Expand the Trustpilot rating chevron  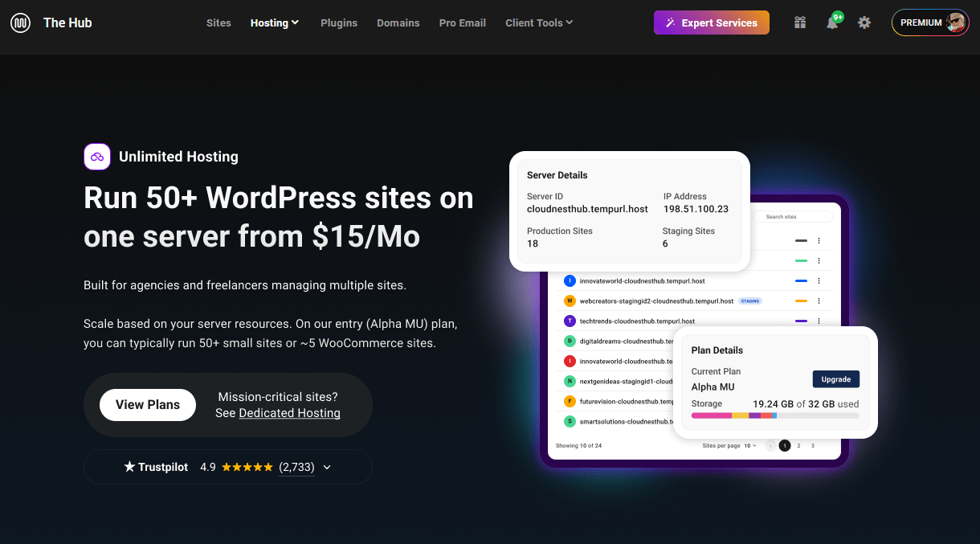tap(327, 467)
